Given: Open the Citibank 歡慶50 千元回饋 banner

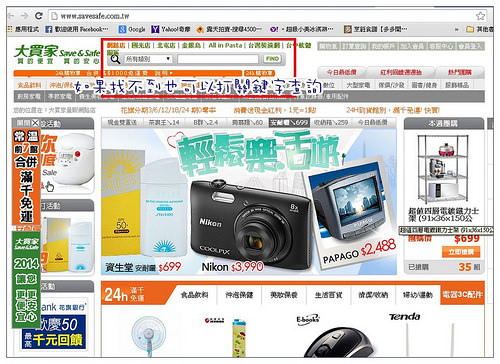Looking at the screenshot, I should click(x=54, y=325).
